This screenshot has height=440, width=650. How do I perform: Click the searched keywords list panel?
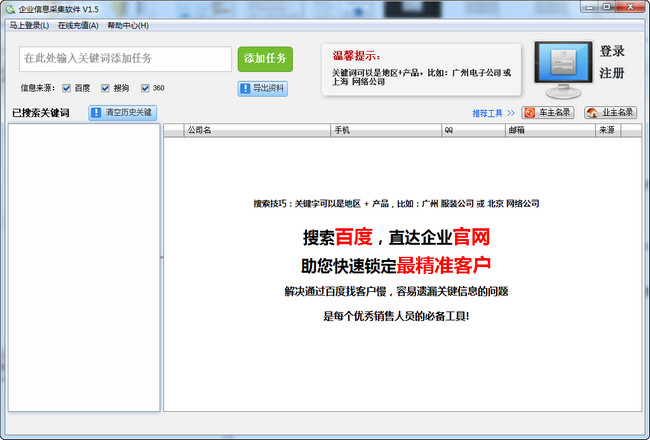[84, 267]
